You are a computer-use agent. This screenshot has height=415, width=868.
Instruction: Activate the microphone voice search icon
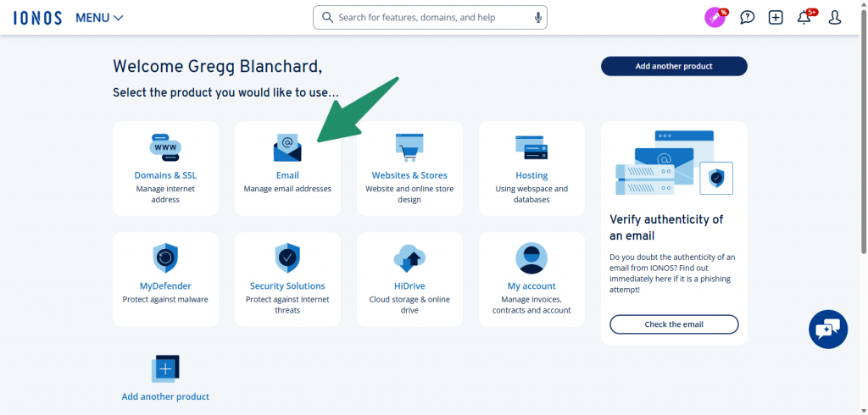537,18
